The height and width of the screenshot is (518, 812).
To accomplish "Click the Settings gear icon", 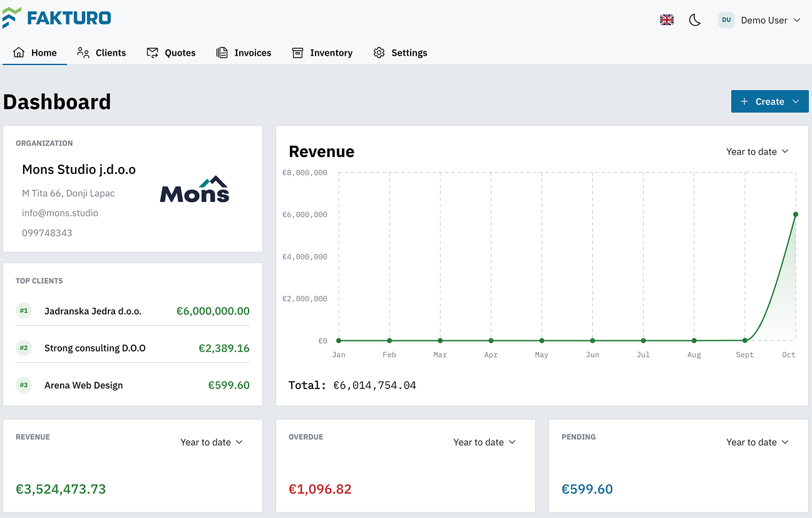I will pyautogui.click(x=379, y=53).
